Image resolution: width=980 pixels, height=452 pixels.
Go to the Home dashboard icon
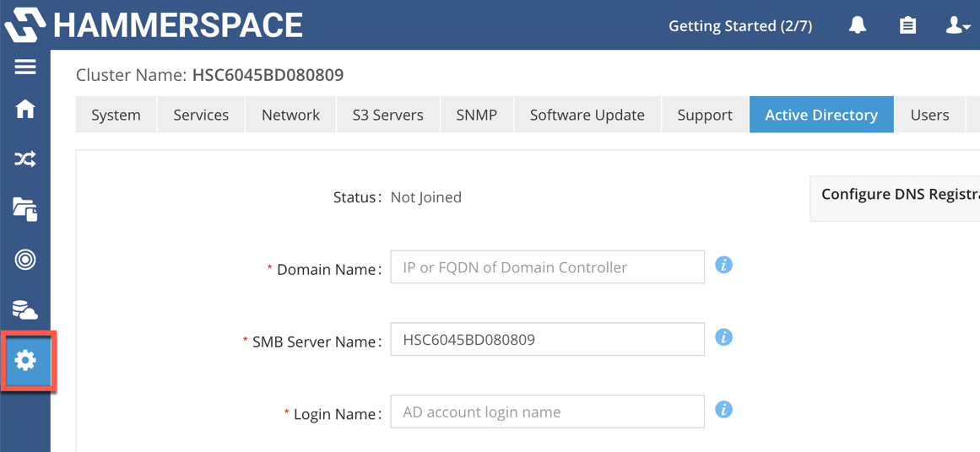(x=25, y=110)
